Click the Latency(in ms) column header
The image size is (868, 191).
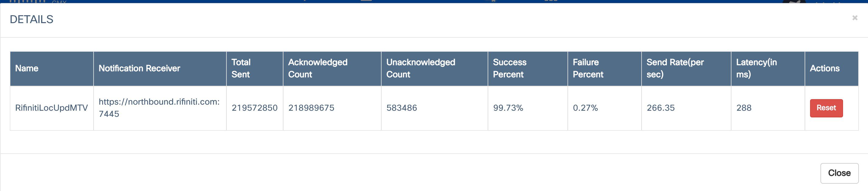point(756,68)
